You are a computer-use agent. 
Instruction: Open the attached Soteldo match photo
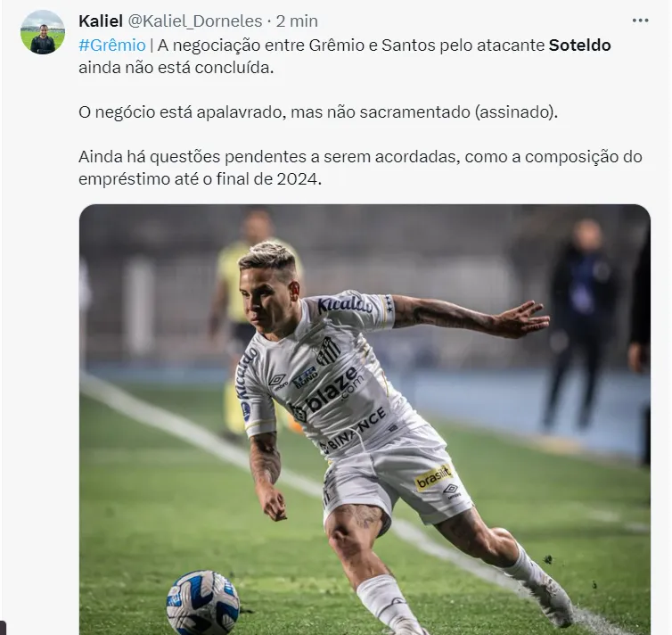click(x=365, y=419)
